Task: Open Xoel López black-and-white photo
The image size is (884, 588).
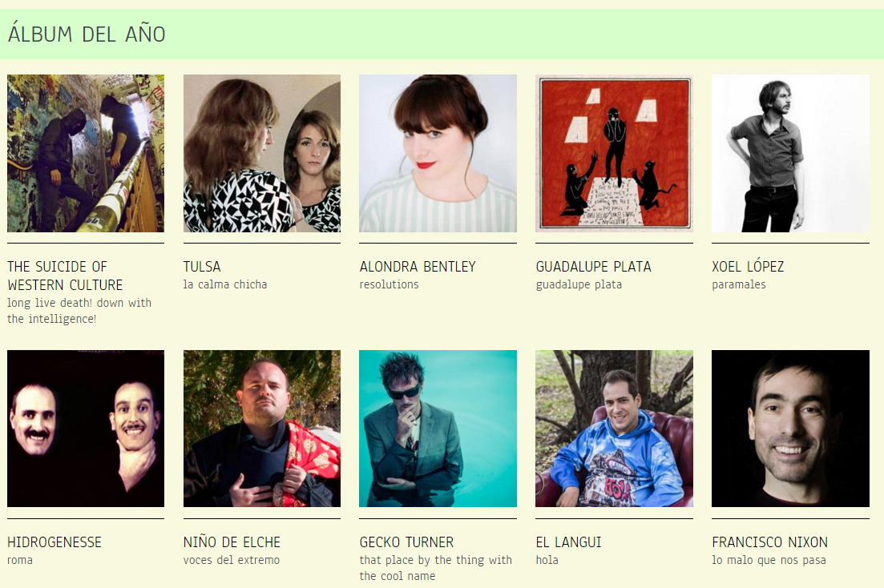Action: [790, 153]
